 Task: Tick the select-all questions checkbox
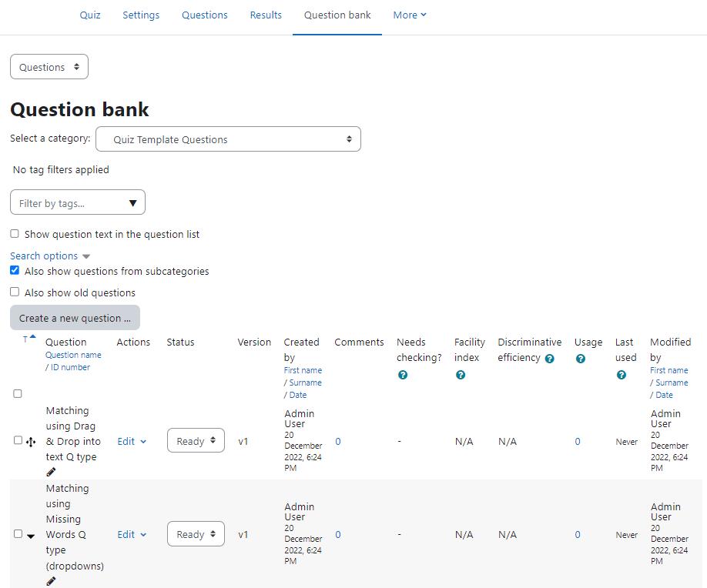[18, 394]
